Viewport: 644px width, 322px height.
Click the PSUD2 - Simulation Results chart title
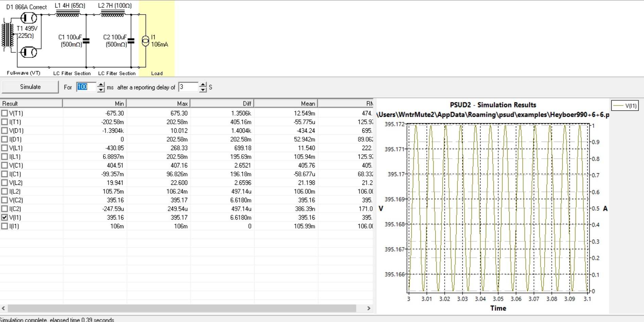pos(493,105)
